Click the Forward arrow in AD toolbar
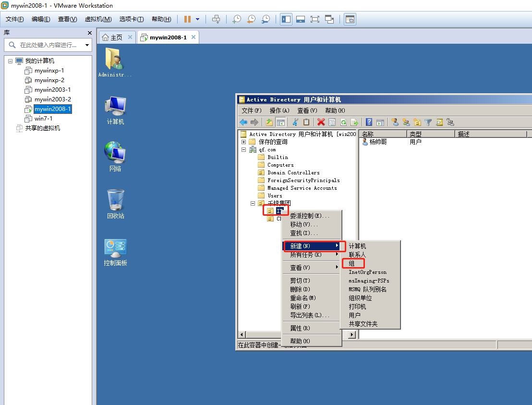This screenshot has width=532, height=405. 254,122
